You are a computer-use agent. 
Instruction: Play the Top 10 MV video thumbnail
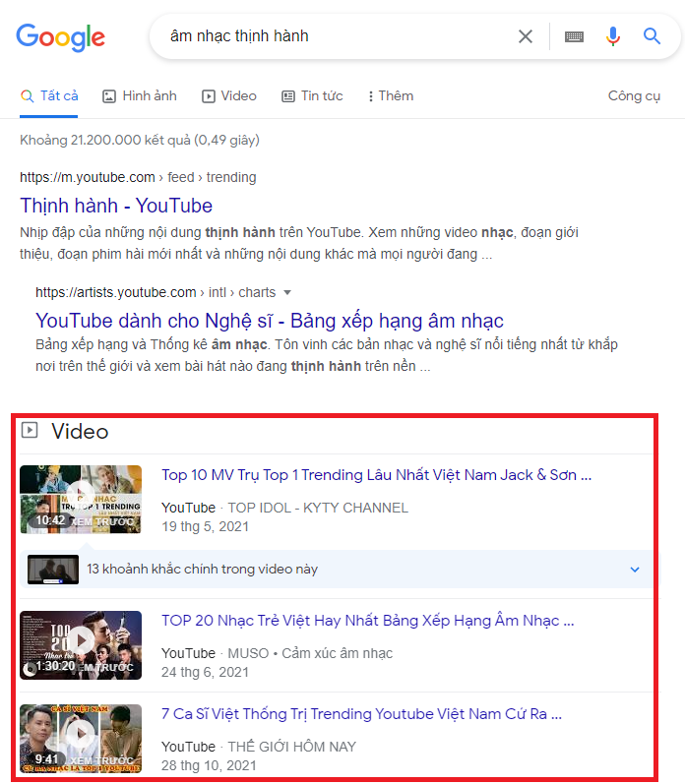81,499
